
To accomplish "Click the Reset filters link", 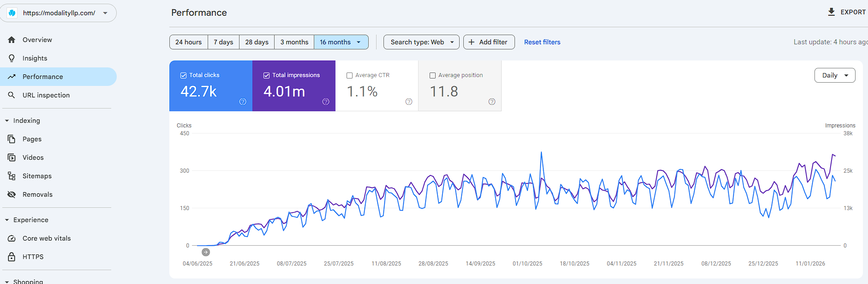I will [542, 42].
